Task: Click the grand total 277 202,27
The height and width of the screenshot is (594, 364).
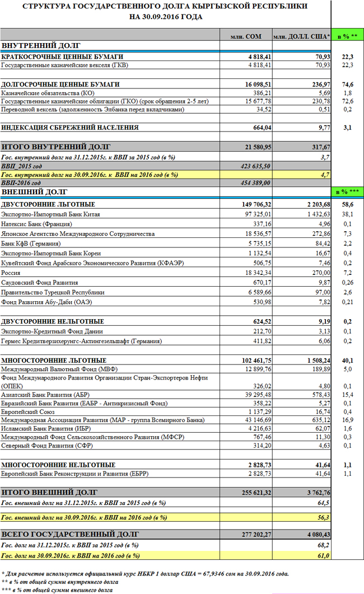Action: tap(256, 535)
